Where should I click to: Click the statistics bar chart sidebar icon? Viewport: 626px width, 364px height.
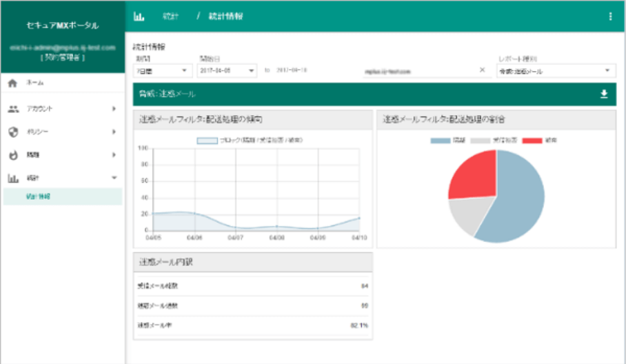coord(13,178)
